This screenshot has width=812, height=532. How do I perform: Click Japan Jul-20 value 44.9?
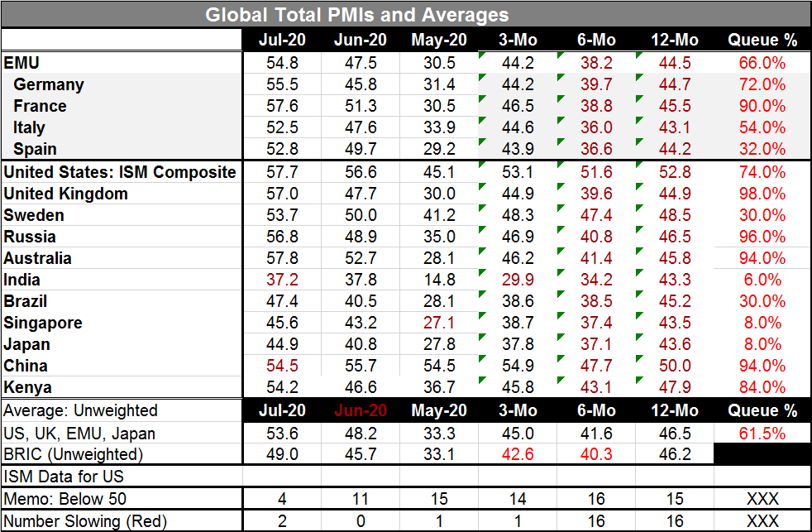(282, 344)
